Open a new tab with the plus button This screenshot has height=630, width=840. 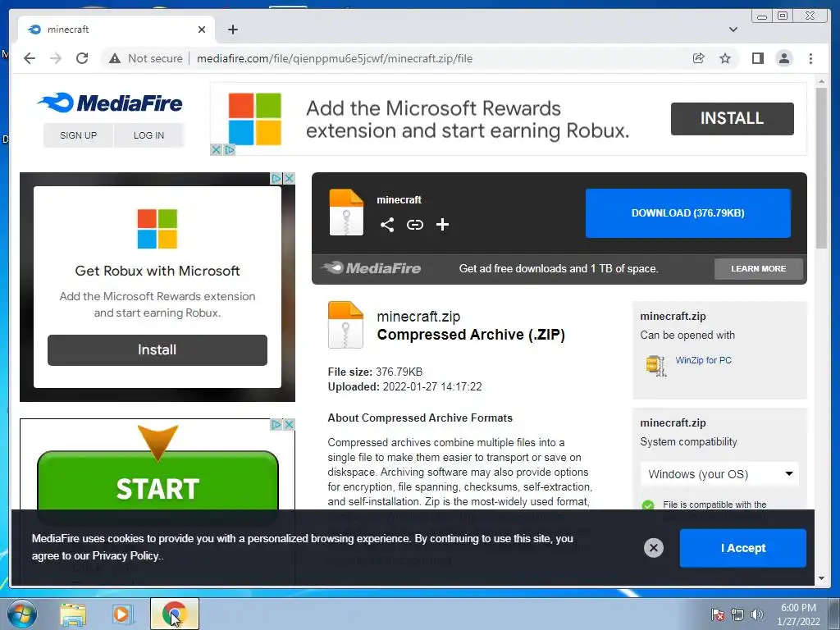coord(232,30)
